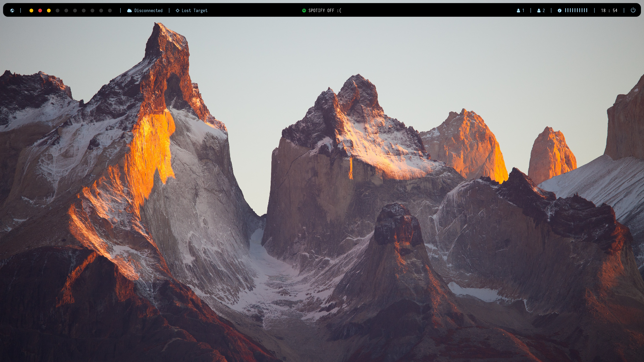The height and width of the screenshot is (362, 644).
Task: Set the level on the volume bar
Action: coord(576,10)
